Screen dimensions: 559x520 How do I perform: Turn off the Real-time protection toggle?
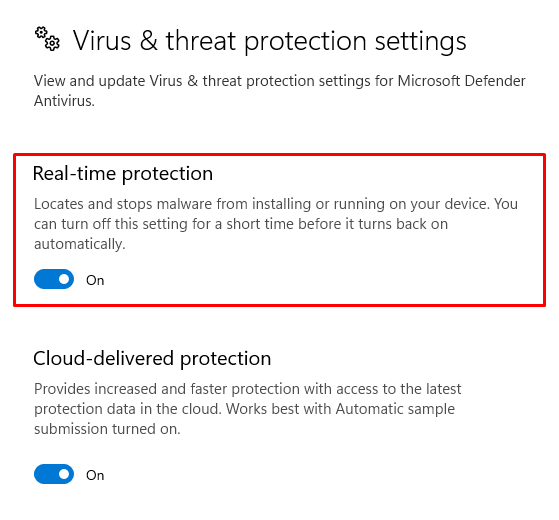pos(54,279)
